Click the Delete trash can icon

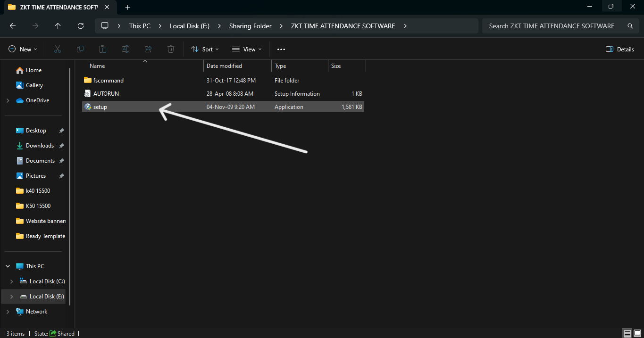click(171, 49)
